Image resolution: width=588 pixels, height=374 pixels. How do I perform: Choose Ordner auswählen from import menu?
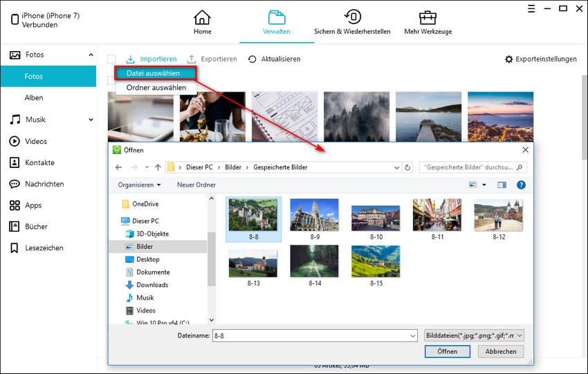pyautogui.click(x=156, y=88)
